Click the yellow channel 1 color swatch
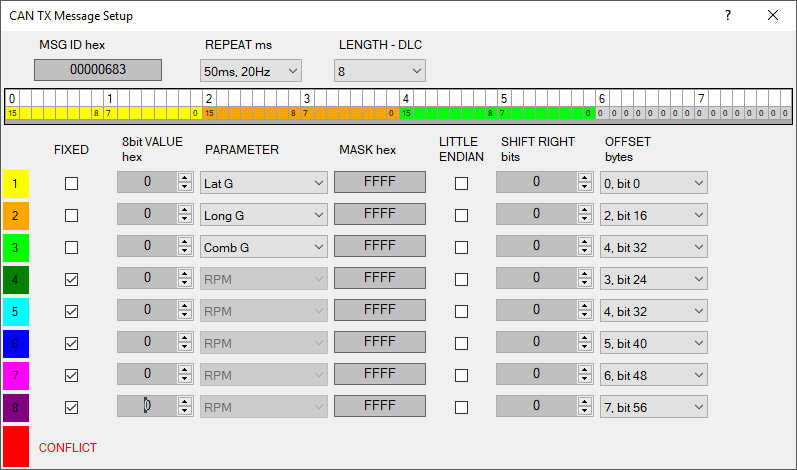This screenshot has height=470, width=797. 17,184
